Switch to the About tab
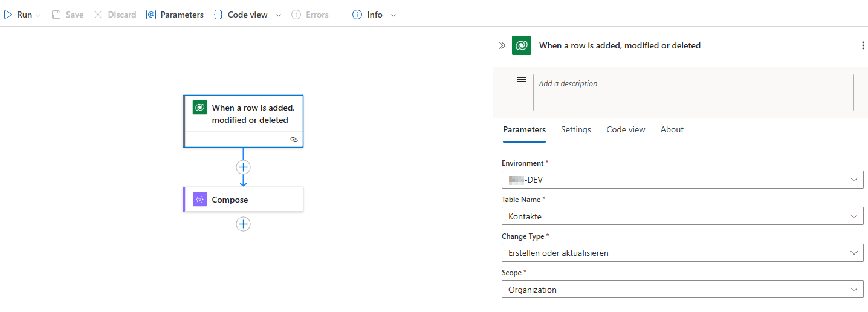Viewport: 868px width, 312px height. (x=672, y=129)
